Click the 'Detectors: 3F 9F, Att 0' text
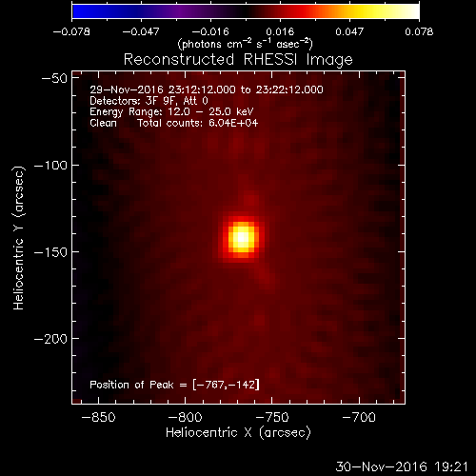The width and height of the screenshot is (476, 476). 149,101
